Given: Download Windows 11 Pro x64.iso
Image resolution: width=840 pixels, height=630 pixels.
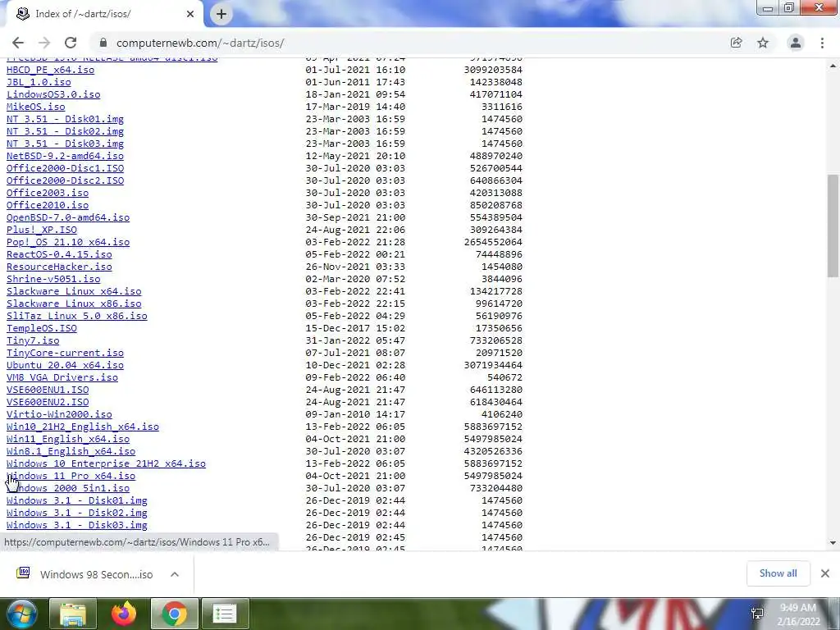Looking at the screenshot, I should [71, 477].
